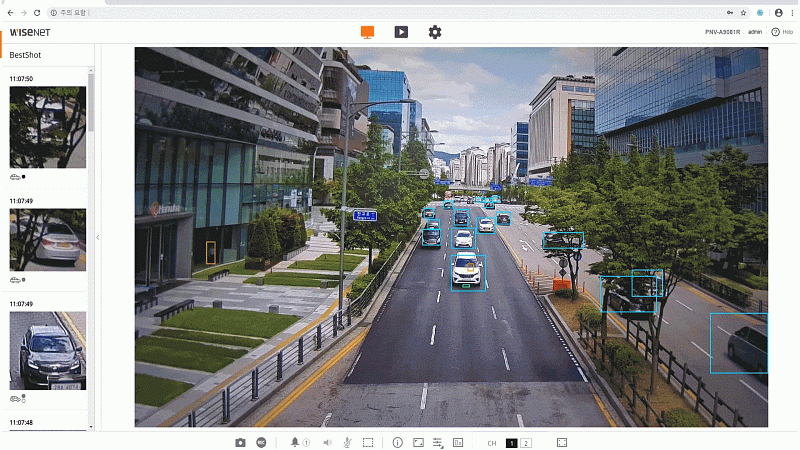Open the browser profile icon
The height and width of the screenshot is (450, 800).
click(x=779, y=13)
